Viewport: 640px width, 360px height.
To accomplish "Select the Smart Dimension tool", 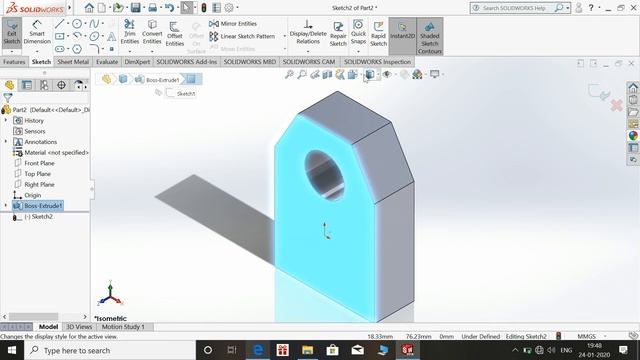I will pyautogui.click(x=37, y=33).
